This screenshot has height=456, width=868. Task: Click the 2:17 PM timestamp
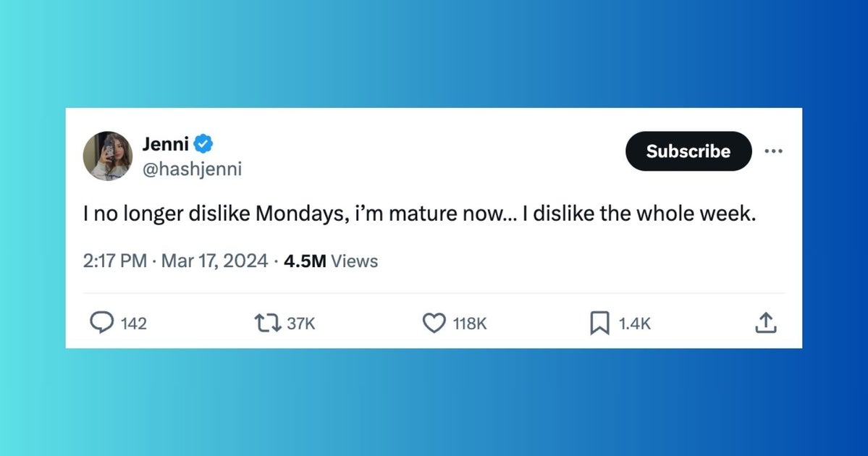(x=115, y=261)
